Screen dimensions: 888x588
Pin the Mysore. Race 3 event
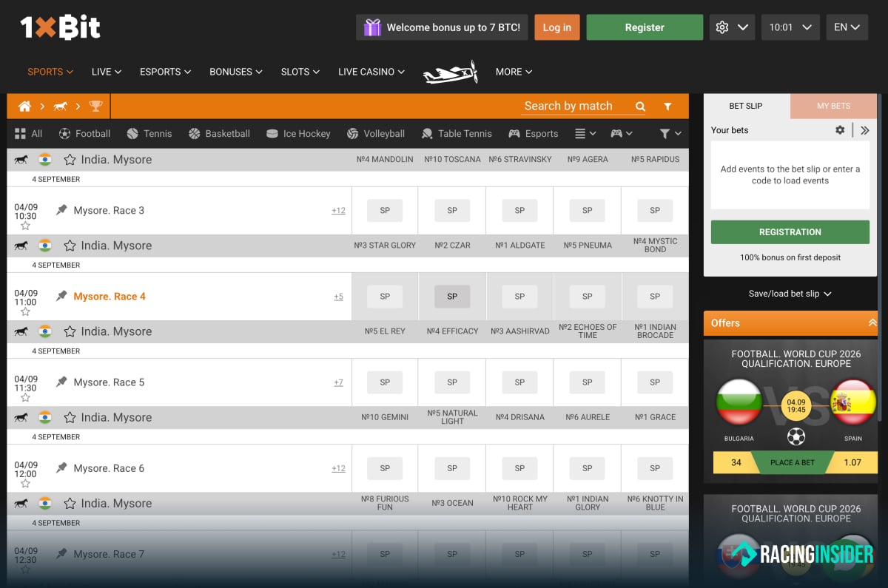point(61,210)
